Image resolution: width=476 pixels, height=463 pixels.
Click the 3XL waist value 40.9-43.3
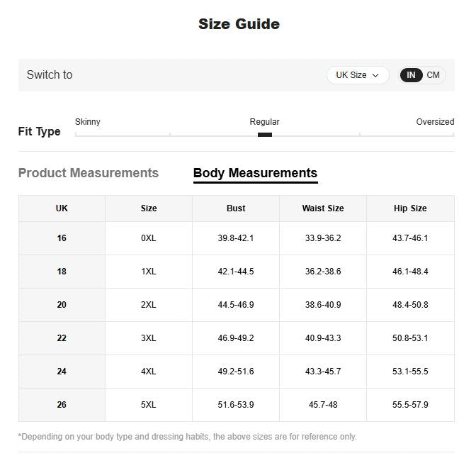point(323,338)
